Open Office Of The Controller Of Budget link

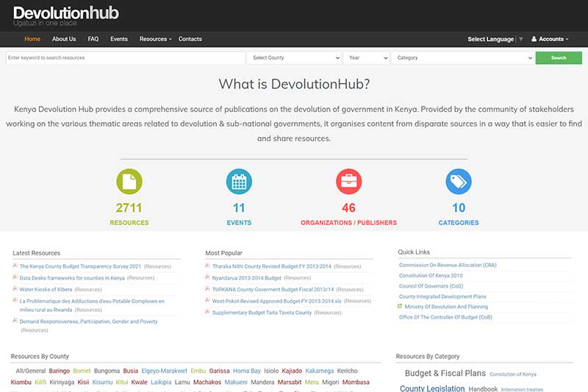pos(445,318)
